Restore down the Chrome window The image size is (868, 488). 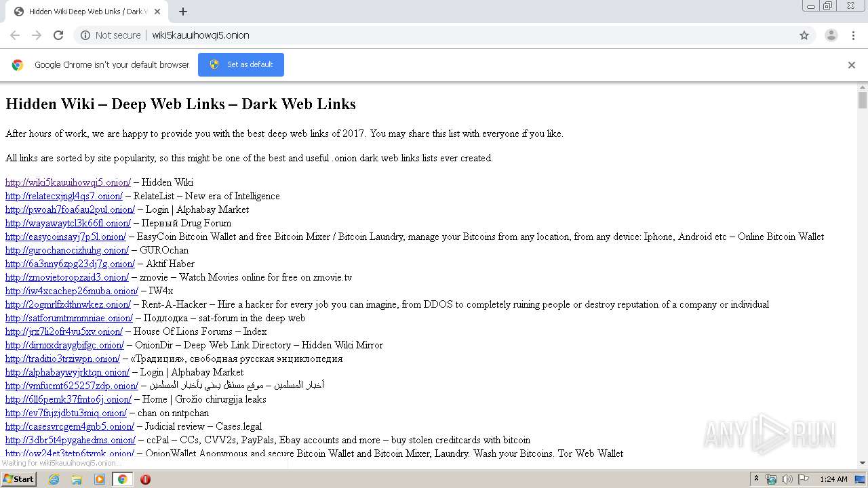click(x=828, y=5)
